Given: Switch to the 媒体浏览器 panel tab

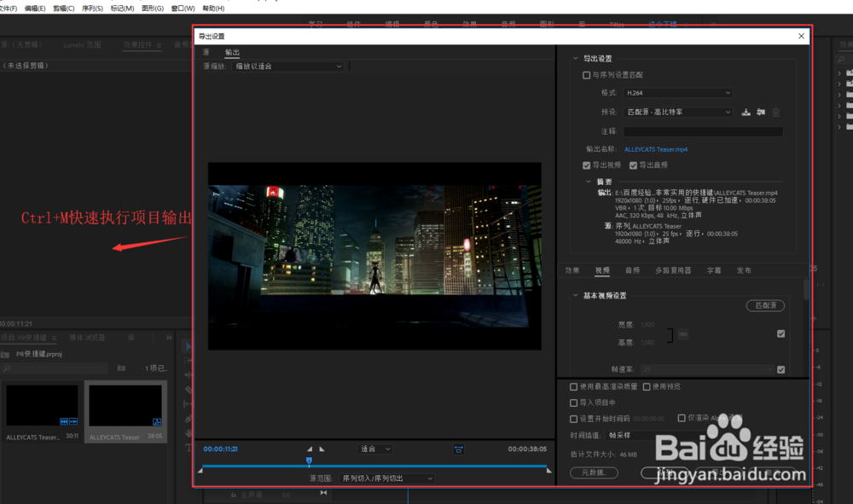Looking at the screenshot, I should (x=88, y=338).
